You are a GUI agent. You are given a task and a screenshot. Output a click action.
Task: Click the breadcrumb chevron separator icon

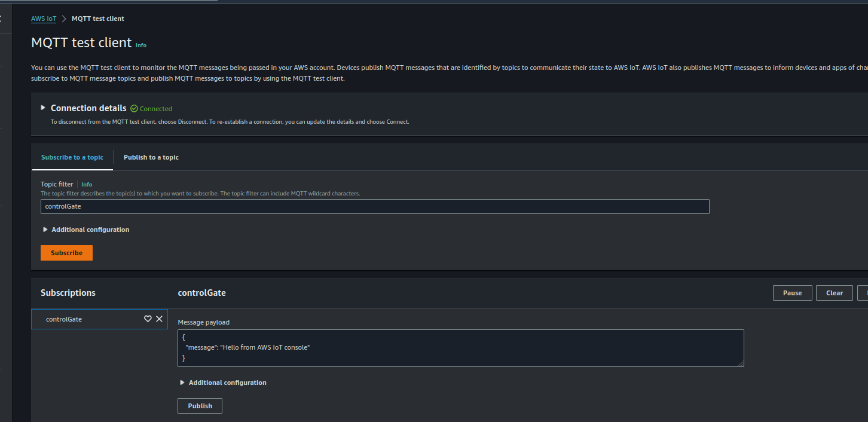click(64, 19)
